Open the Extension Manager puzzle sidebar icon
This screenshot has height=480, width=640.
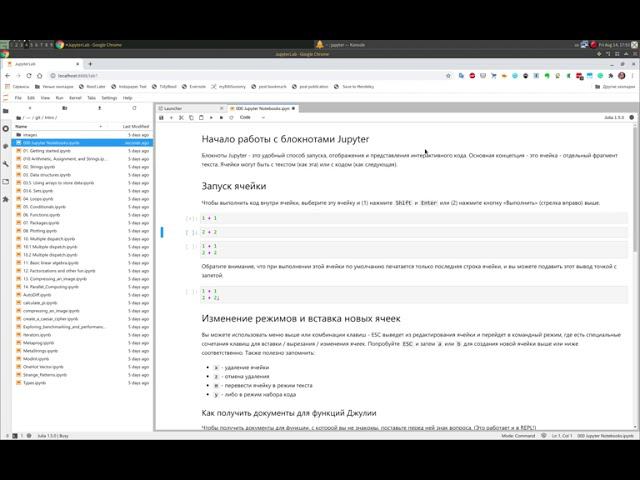point(6,199)
